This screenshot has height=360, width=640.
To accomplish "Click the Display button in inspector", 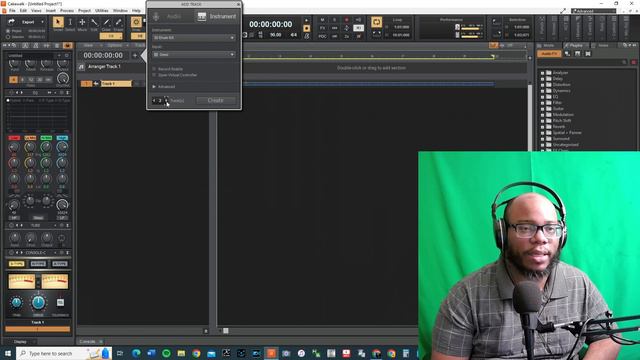I will pos(20,341).
